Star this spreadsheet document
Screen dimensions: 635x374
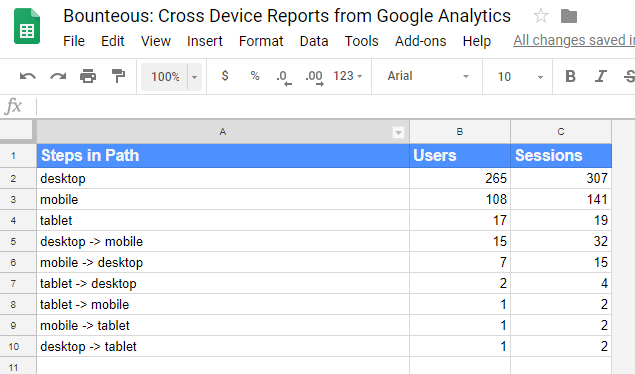(541, 16)
